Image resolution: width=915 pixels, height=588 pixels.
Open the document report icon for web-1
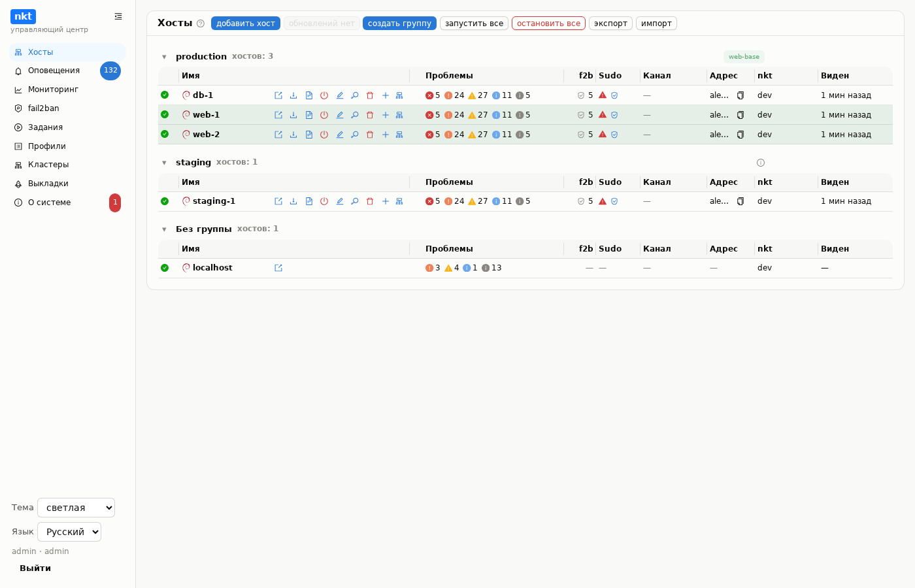coord(309,115)
